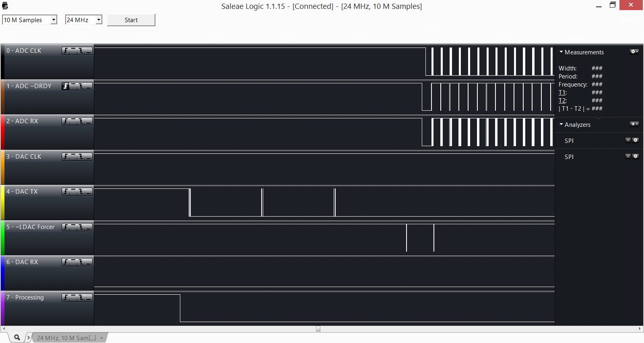Remove the second SPI analyzer
This screenshot has height=343, width=644.
tap(628, 156)
